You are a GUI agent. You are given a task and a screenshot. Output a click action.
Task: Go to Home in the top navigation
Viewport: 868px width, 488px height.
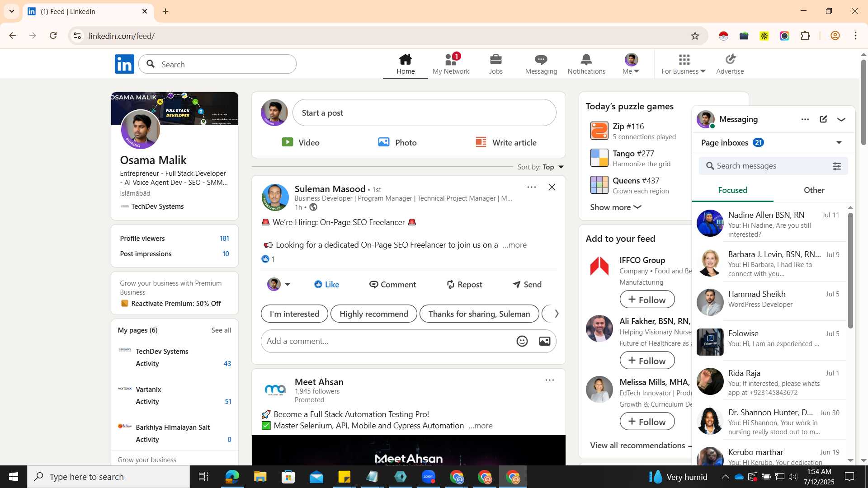[x=406, y=64]
